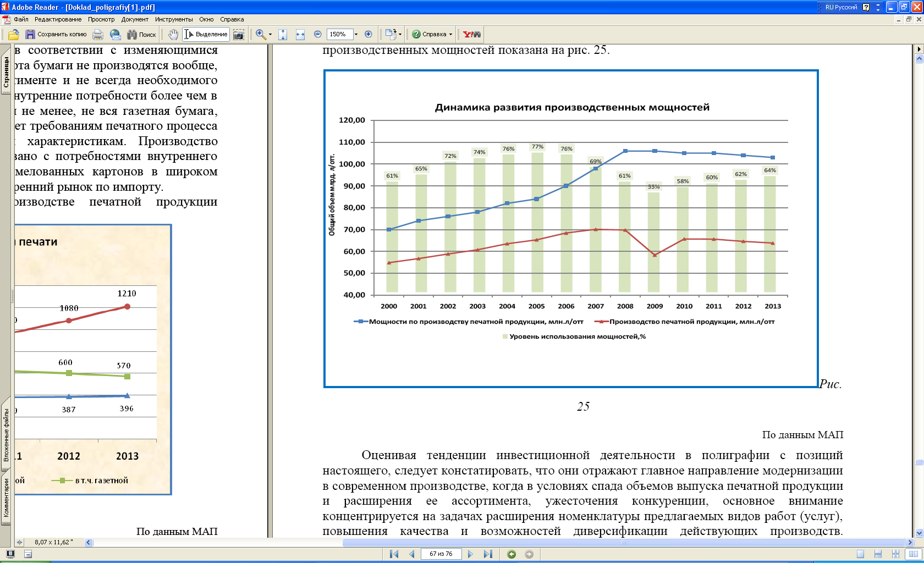Click the Zoom In plus button
The image size is (924, 563).
(x=369, y=34)
